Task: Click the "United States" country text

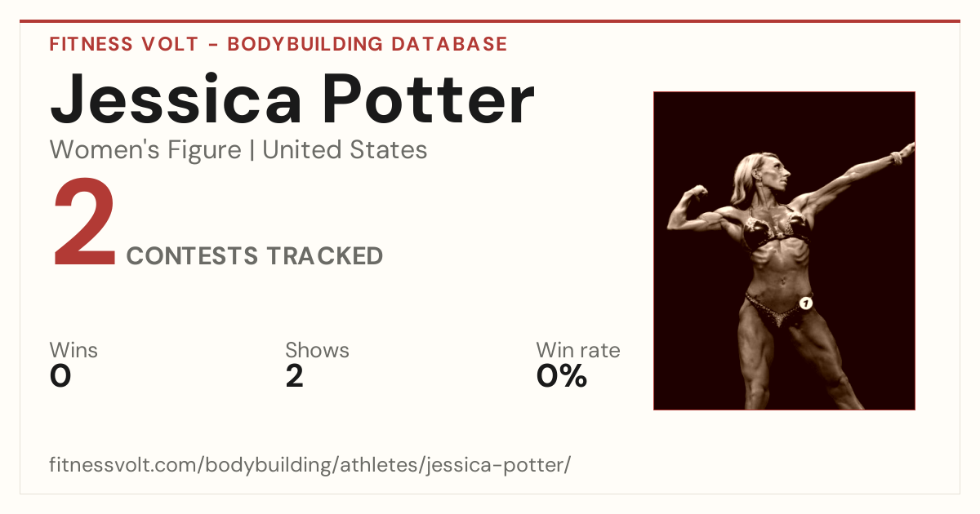Action: [345, 150]
